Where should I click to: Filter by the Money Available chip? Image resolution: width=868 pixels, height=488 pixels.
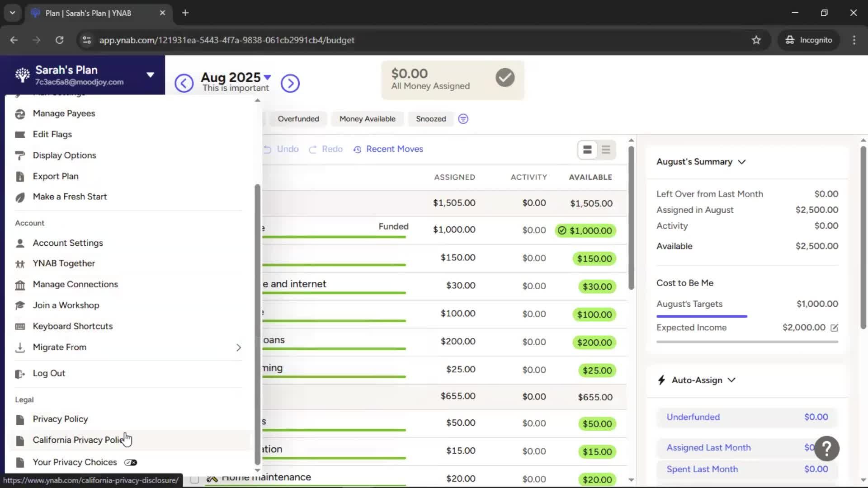[x=367, y=119]
